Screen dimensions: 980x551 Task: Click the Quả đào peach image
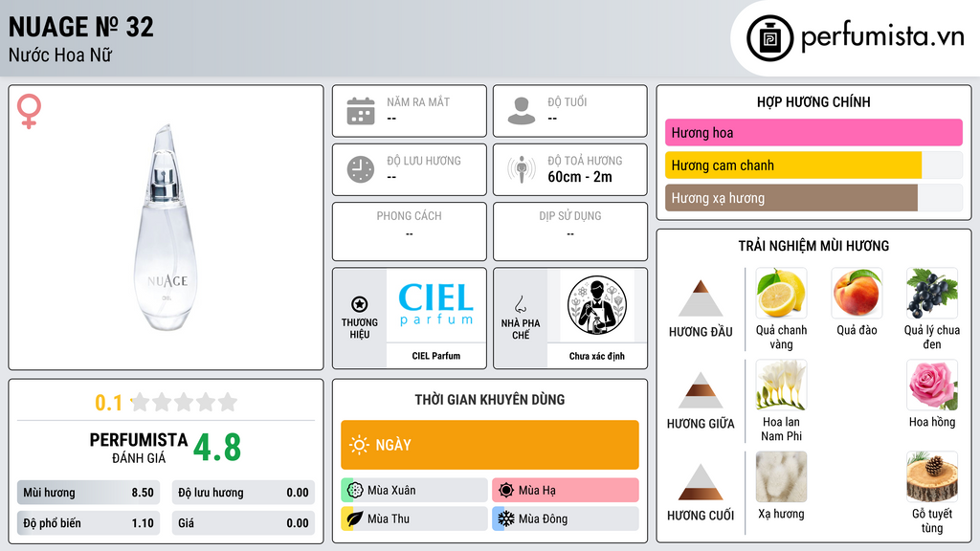click(x=857, y=293)
